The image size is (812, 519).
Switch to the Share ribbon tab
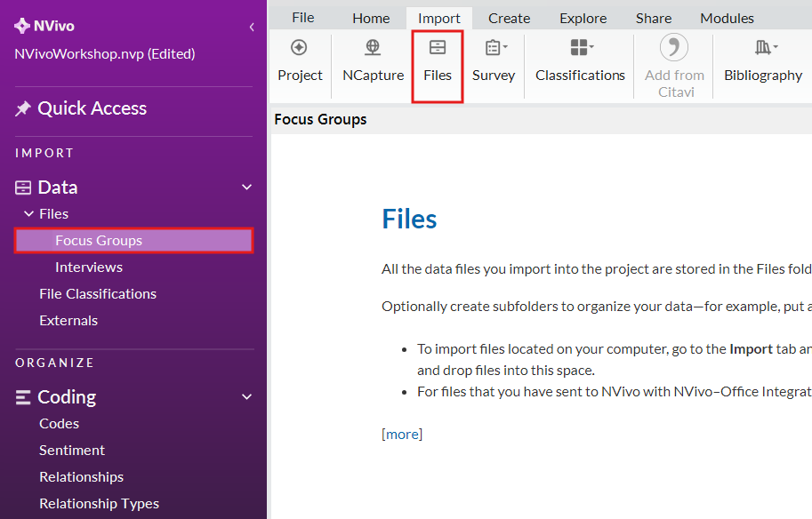pyautogui.click(x=654, y=19)
